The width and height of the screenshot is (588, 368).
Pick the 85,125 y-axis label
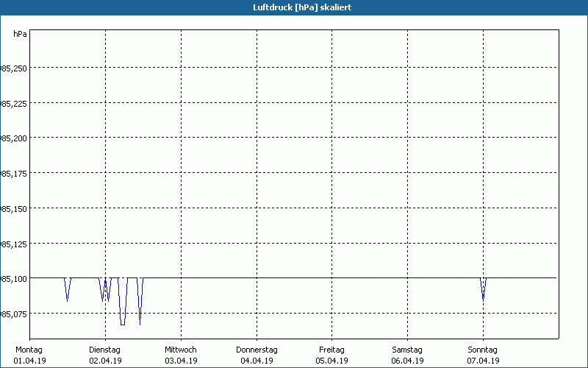(14, 244)
